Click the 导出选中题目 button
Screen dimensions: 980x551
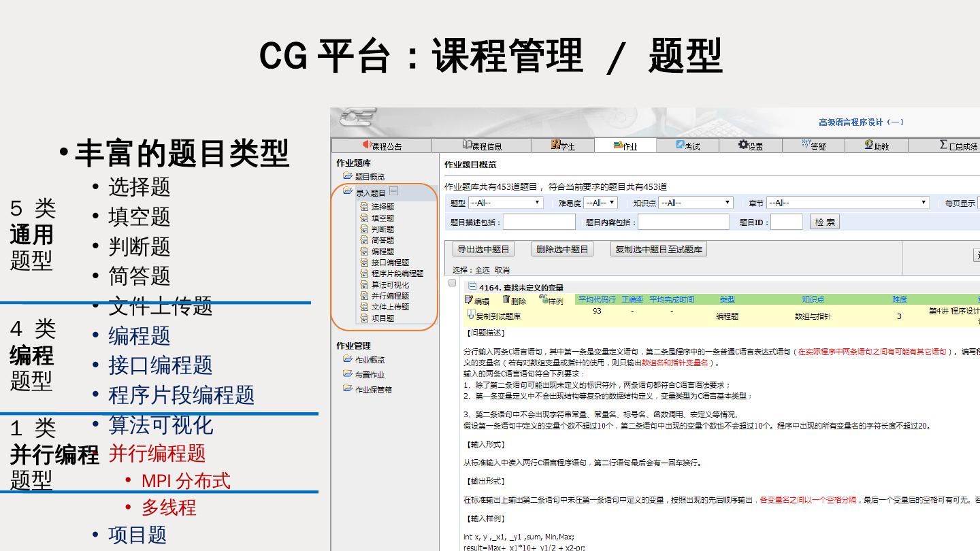(483, 250)
